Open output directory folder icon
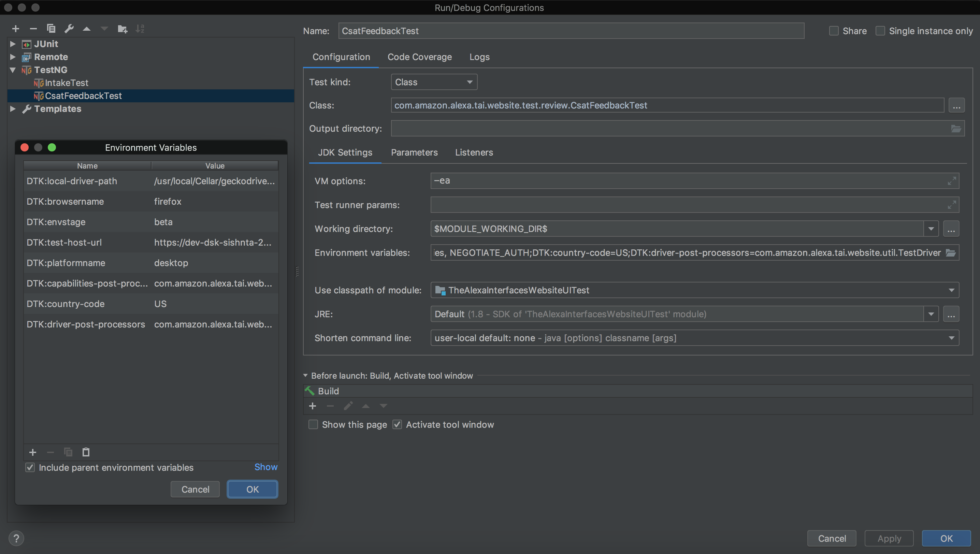 (x=956, y=129)
